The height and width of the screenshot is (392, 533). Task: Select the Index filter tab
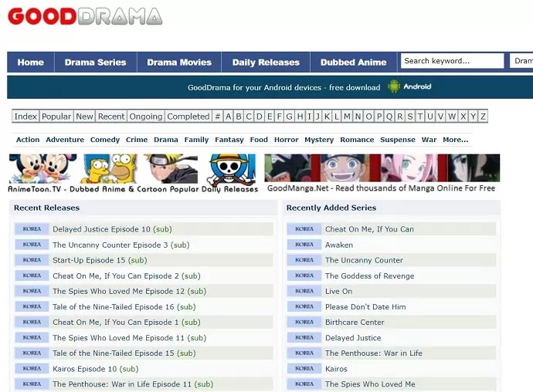tap(25, 117)
